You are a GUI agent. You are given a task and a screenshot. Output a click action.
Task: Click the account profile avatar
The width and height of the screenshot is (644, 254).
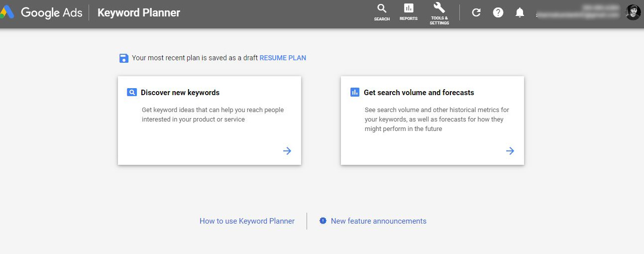633,12
